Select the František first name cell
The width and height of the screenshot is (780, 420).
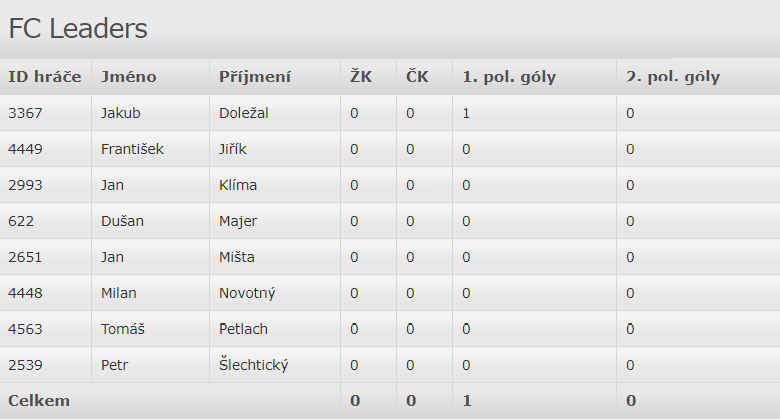[x=132, y=149]
